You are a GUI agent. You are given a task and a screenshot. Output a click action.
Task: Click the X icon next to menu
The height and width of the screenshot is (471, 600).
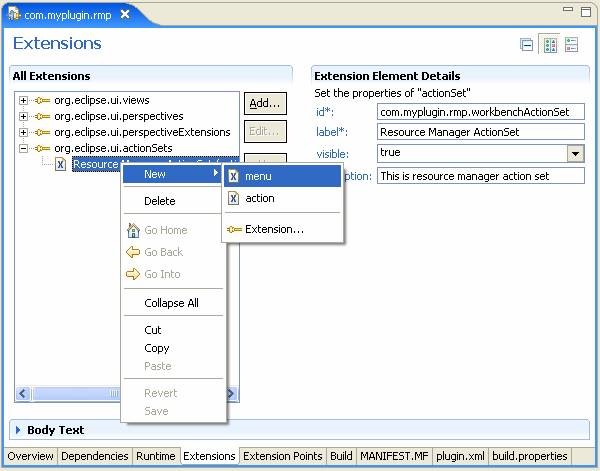233,176
